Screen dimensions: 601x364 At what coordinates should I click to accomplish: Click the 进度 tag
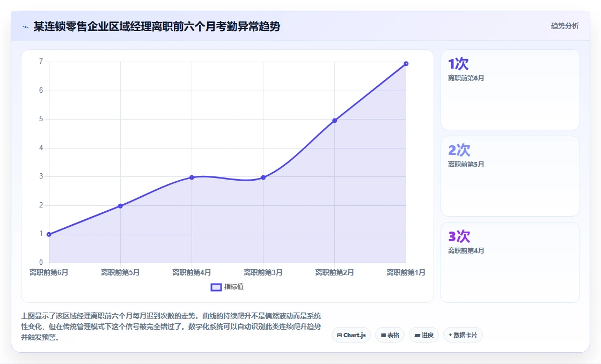pyautogui.click(x=424, y=335)
